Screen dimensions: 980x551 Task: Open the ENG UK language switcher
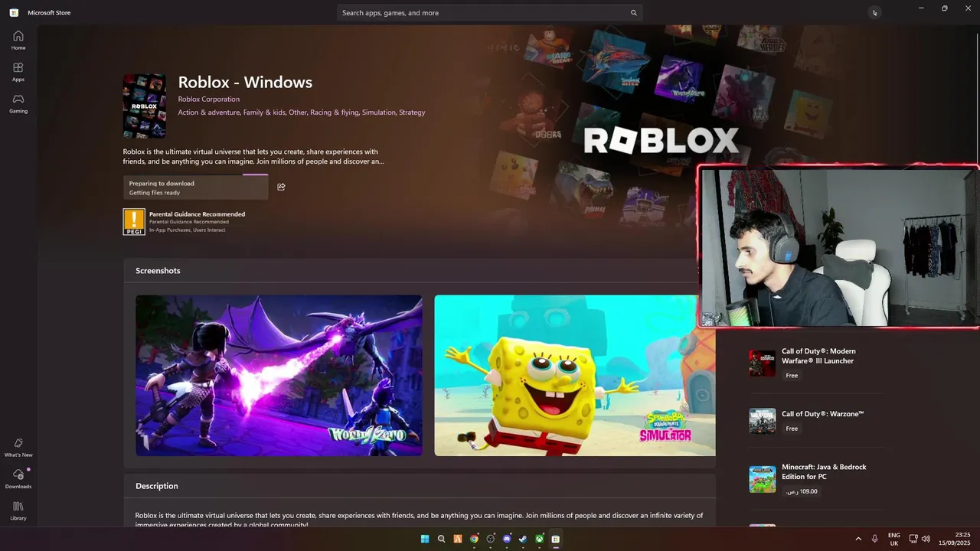click(x=894, y=539)
